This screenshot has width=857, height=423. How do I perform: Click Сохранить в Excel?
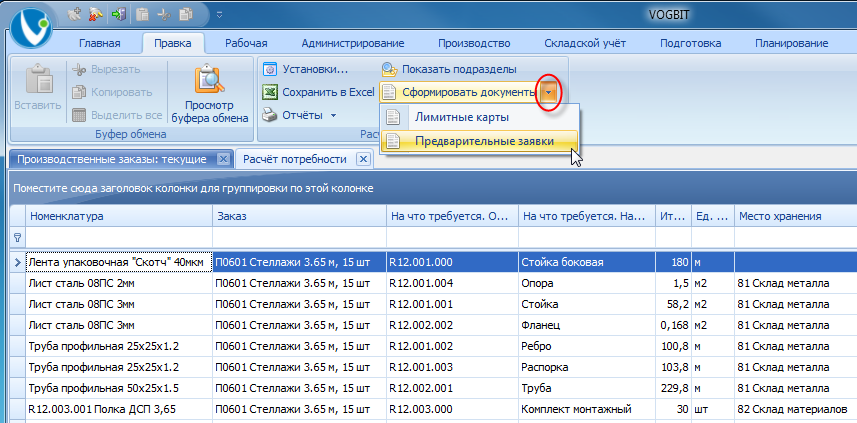point(318,92)
